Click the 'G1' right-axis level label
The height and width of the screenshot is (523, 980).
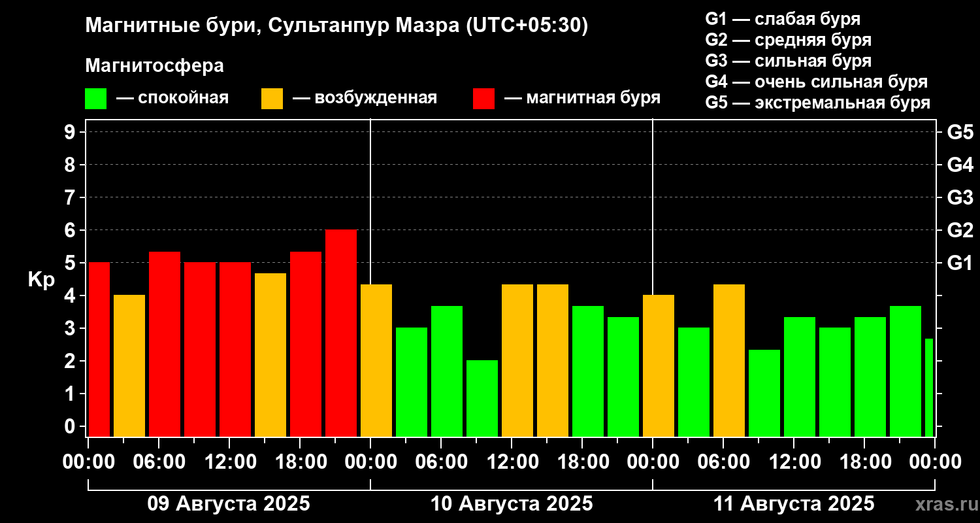960,263
